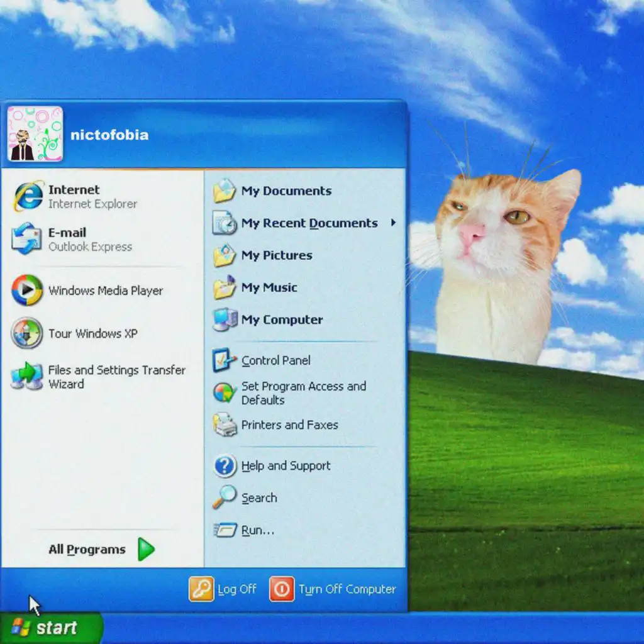Click the Log Off text button
Viewport: 644px width, 644px height.
tap(237, 589)
